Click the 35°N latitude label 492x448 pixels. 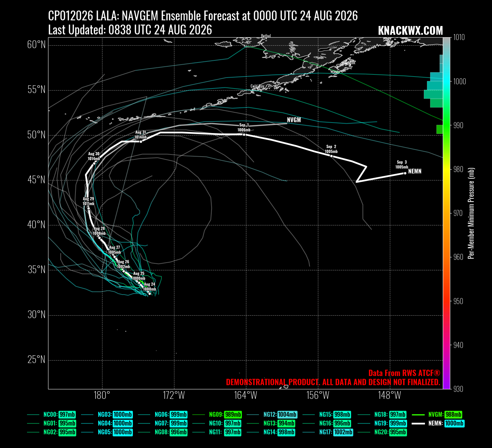tap(36, 270)
